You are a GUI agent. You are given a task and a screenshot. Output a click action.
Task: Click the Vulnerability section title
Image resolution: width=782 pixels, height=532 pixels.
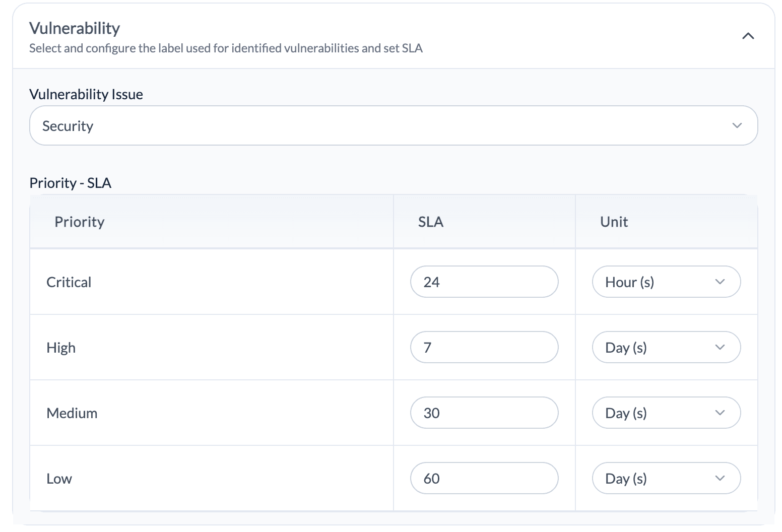coord(75,28)
